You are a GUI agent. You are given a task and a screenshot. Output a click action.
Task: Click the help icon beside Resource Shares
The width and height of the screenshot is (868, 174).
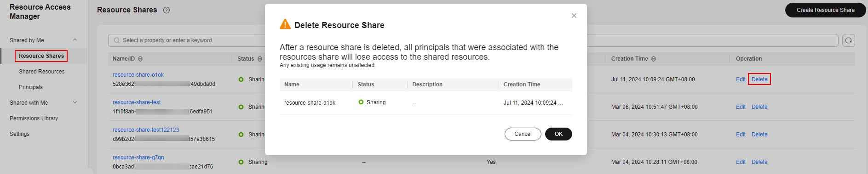(167, 10)
